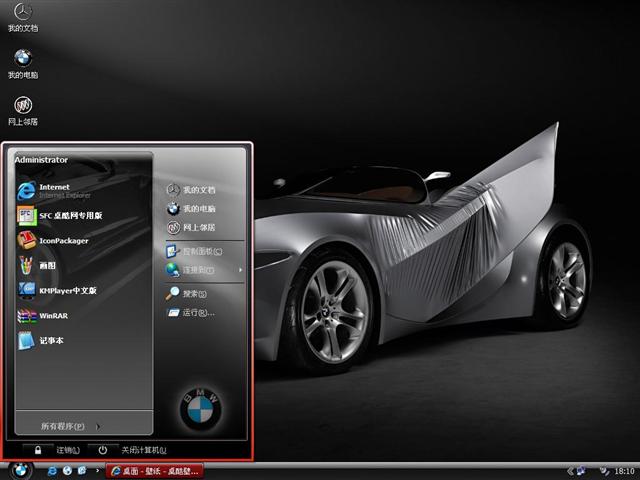640x480 pixels.
Task: Click the BMW logo Start button
Action: pyautogui.click(x=21, y=469)
